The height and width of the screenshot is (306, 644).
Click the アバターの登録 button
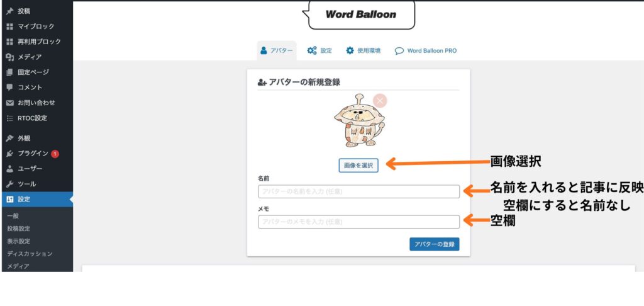tap(434, 244)
